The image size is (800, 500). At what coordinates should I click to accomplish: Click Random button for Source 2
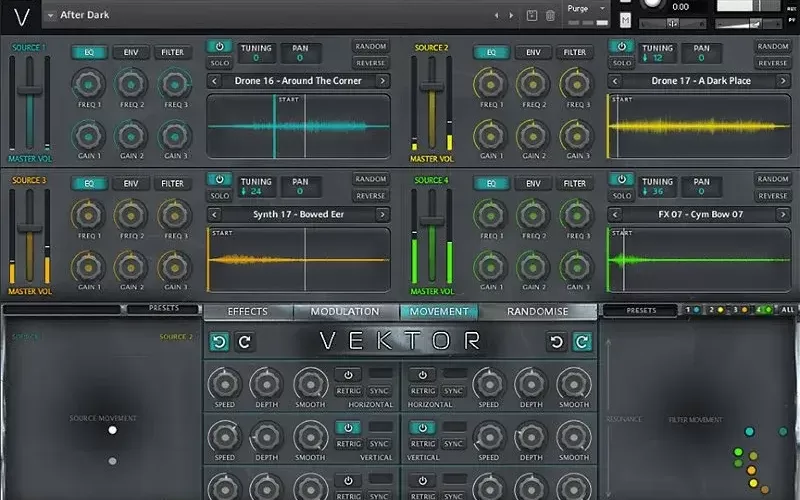[x=772, y=46]
